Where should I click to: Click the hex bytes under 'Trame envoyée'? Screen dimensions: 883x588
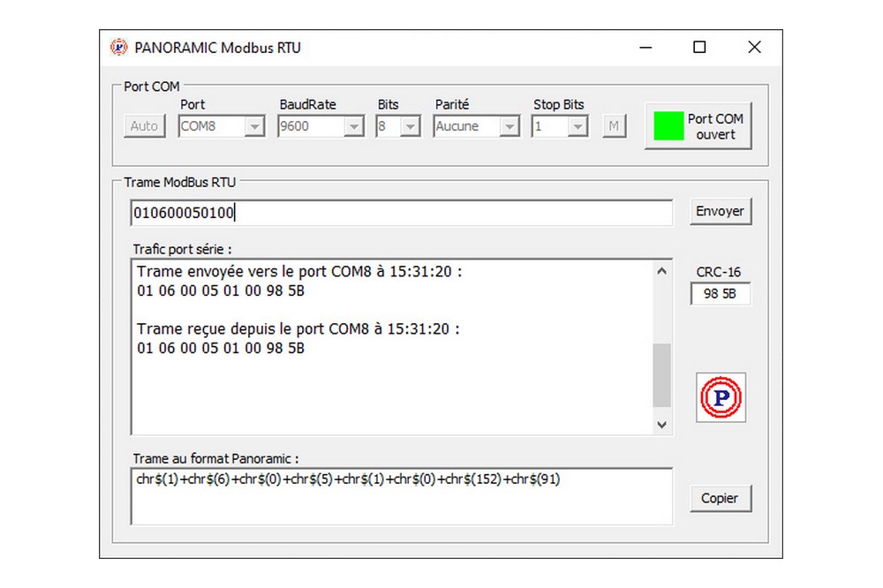pos(221,290)
